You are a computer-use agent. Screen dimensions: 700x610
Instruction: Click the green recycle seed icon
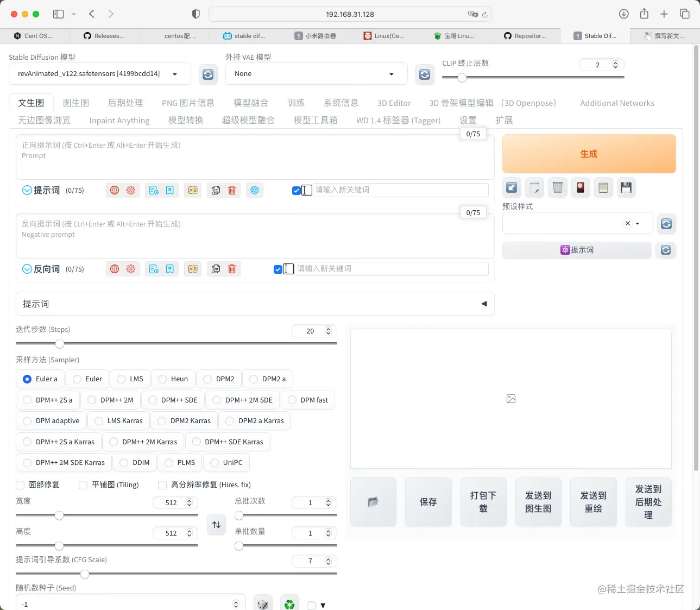point(289,604)
